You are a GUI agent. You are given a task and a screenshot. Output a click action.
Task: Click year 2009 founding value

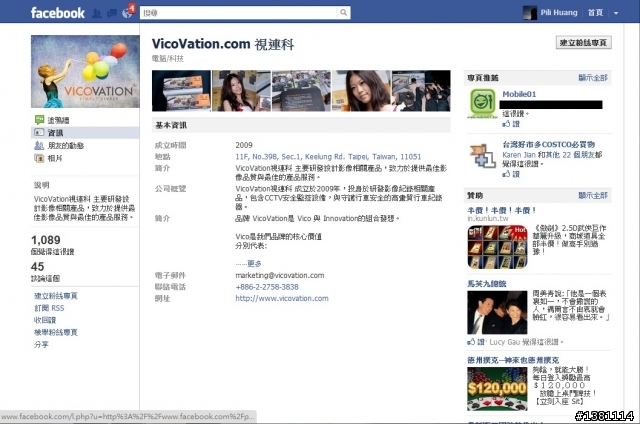244,145
